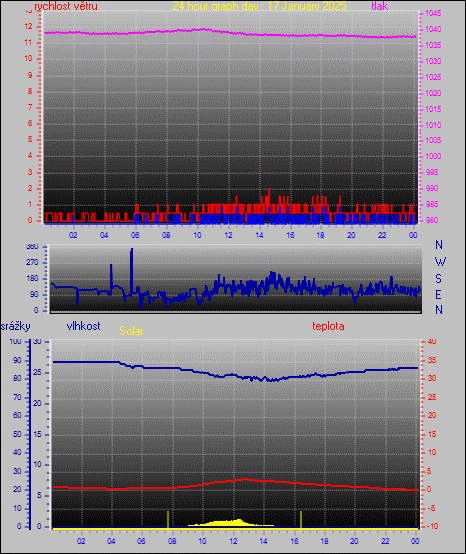Click the 985 value on pressure axis
The height and width of the screenshot is (554, 466).
point(432,204)
